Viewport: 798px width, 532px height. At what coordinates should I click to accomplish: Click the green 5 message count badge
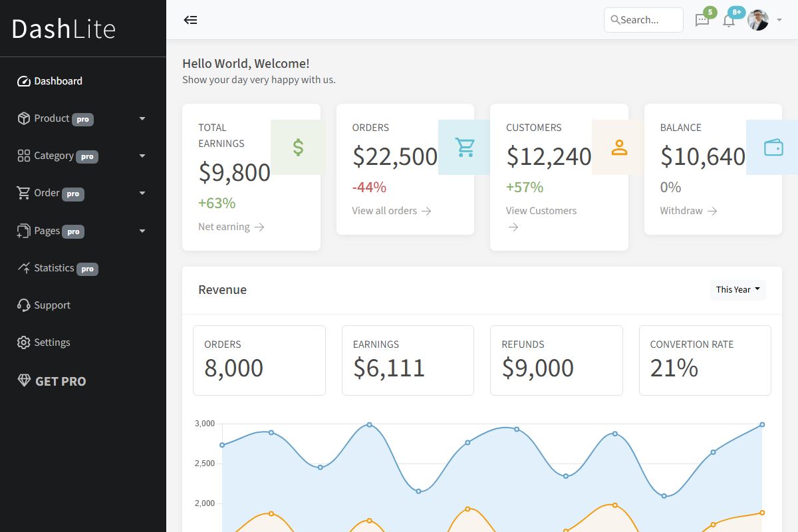(x=710, y=12)
